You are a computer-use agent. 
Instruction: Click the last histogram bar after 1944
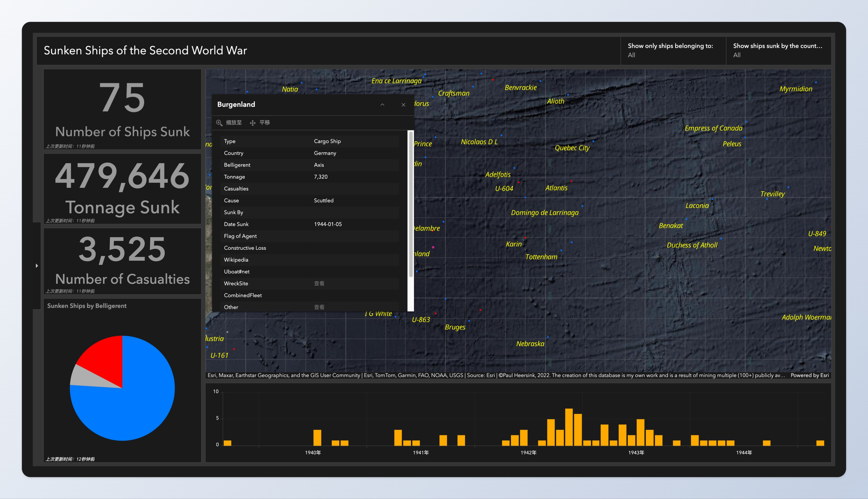click(x=820, y=443)
